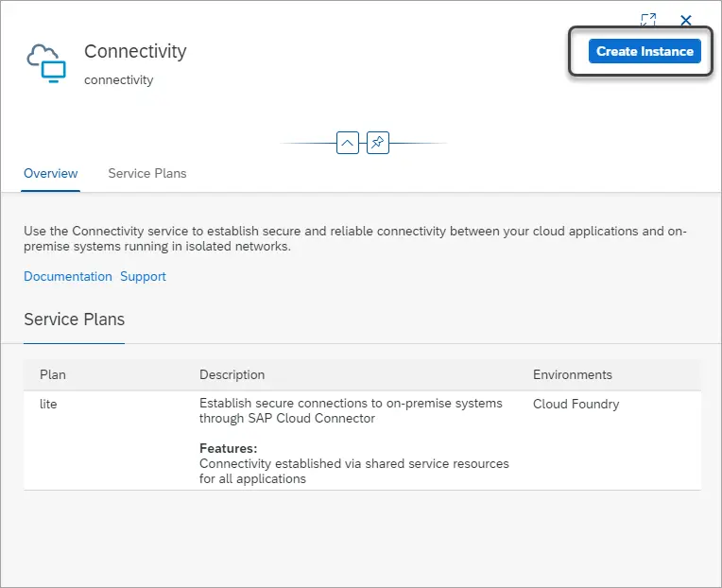Screen dimensions: 722x588
Task: Click the Connectivity title text
Action: coord(135,51)
